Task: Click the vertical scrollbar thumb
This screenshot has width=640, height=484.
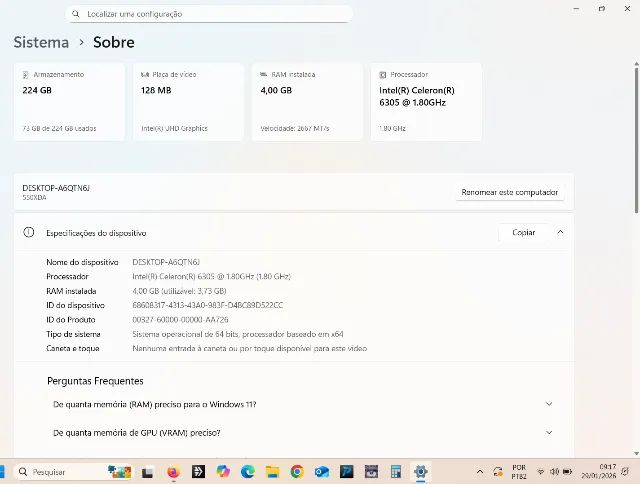Action: [636, 141]
